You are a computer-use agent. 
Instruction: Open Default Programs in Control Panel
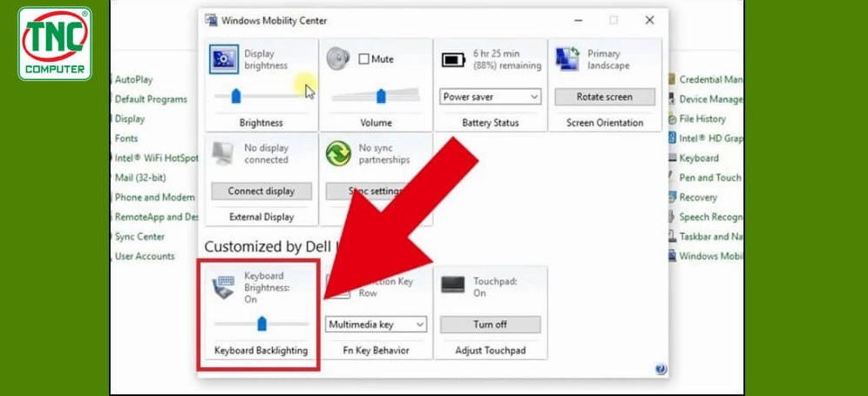pyautogui.click(x=151, y=99)
